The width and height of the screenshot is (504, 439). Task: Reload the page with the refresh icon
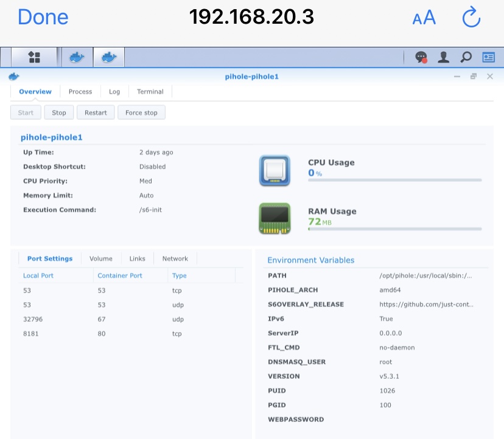[471, 16]
